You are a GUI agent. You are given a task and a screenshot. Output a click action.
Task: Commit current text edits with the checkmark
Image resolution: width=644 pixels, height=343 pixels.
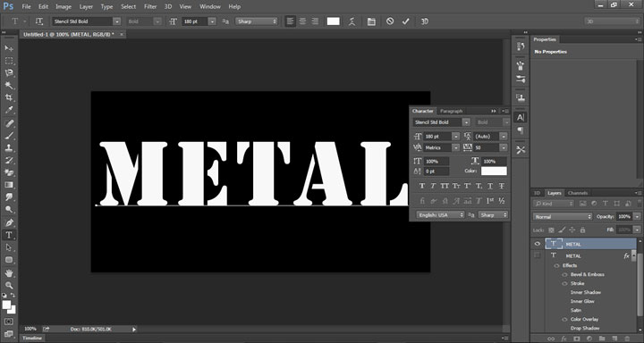406,21
